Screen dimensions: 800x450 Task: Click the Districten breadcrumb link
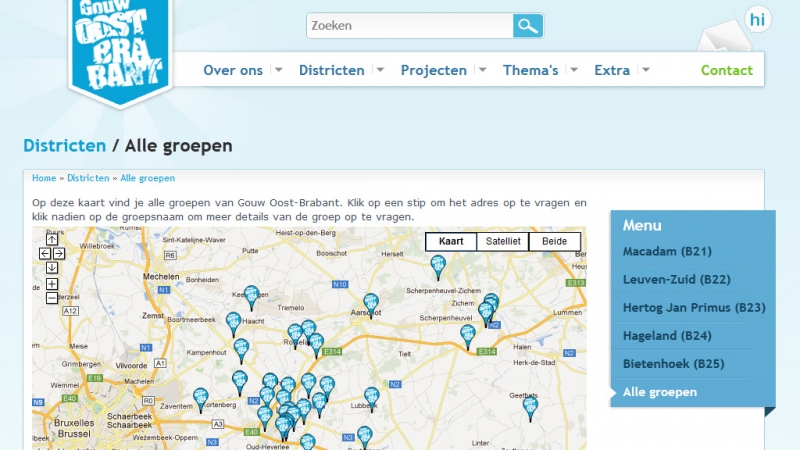tap(88, 178)
